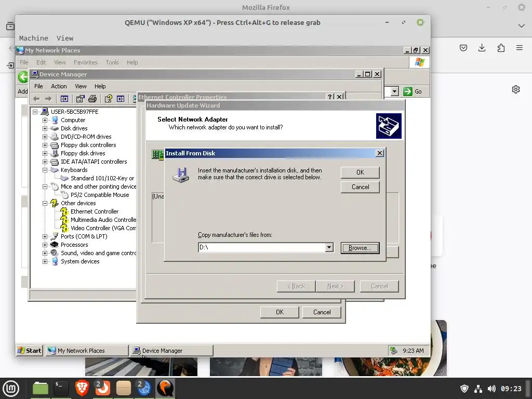Screen dimensions: 532x399
Task: Click the PS/2 Compatible Mouse device icon
Action: pyautogui.click(x=64, y=195)
